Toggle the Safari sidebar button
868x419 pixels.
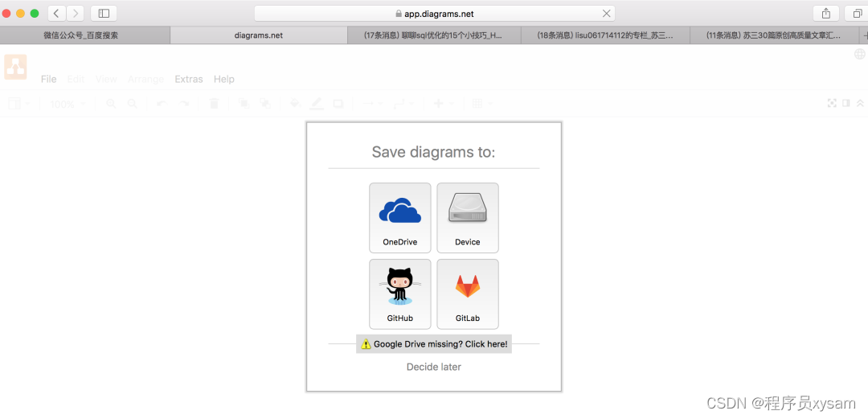pos(104,14)
